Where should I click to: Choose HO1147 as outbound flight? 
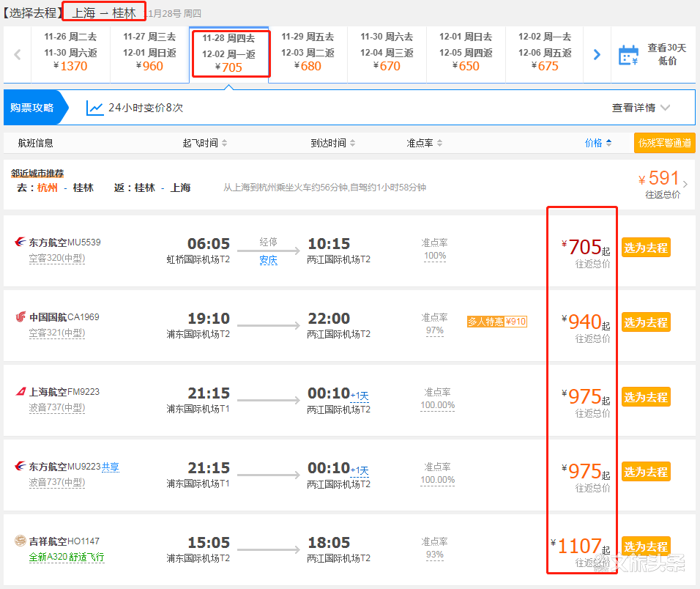click(646, 546)
